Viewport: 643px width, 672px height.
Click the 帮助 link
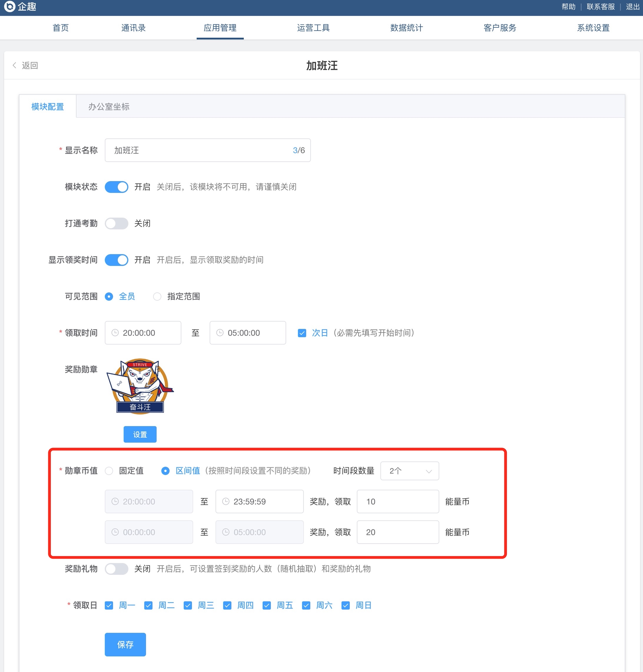coord(569,6)
